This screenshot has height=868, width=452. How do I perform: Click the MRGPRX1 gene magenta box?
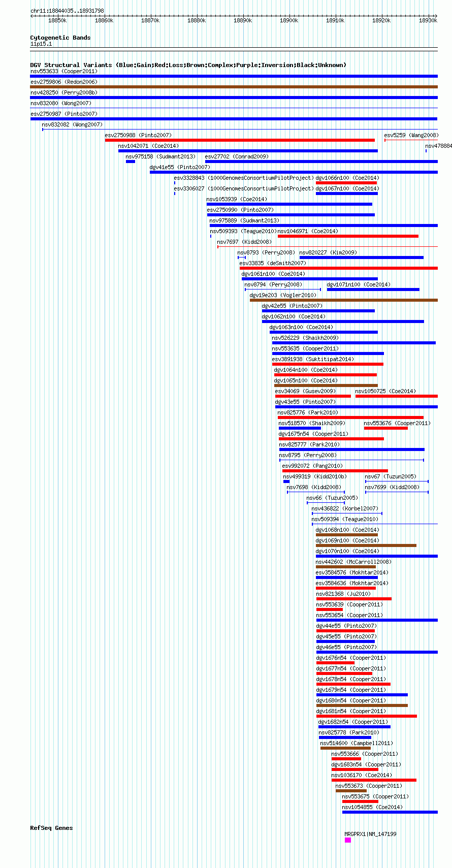coord(348,840)
